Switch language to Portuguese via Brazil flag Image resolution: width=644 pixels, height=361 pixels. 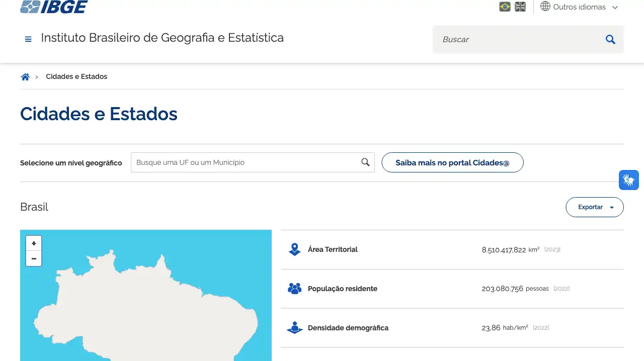pyautogui.click(x=505, y=7)
